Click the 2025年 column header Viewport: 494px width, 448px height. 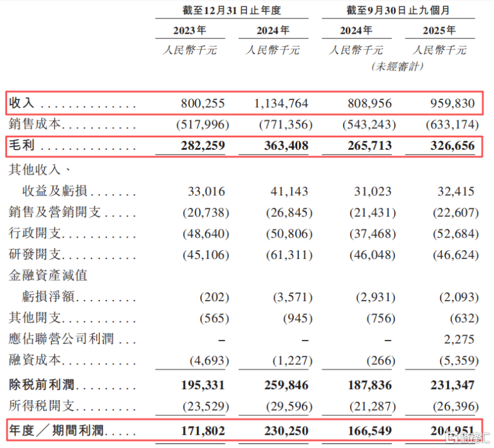pyautogui.click(x=440, y=29)
